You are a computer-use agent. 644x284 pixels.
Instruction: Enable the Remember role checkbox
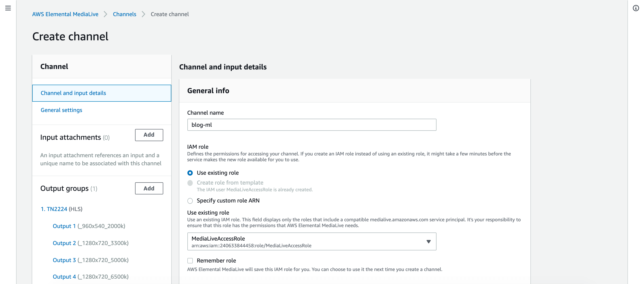click(x=190, y=260)
